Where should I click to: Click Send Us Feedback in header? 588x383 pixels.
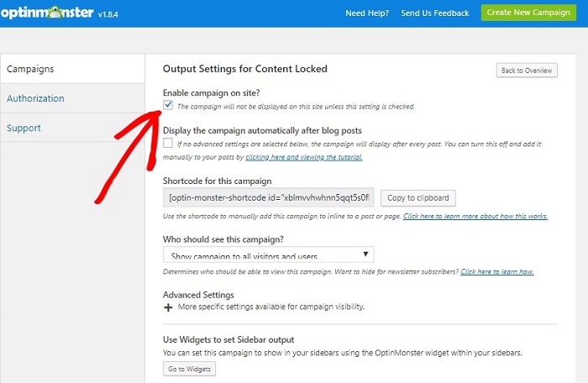tap(435, 13)
